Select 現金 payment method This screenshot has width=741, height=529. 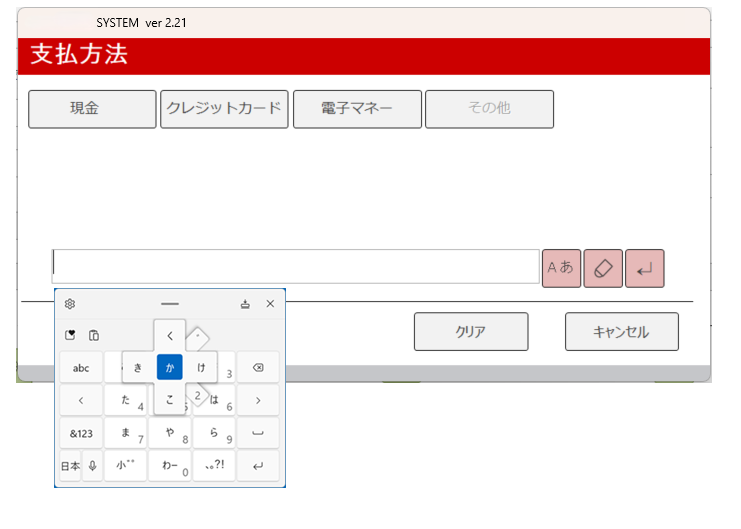click(92, 109)
